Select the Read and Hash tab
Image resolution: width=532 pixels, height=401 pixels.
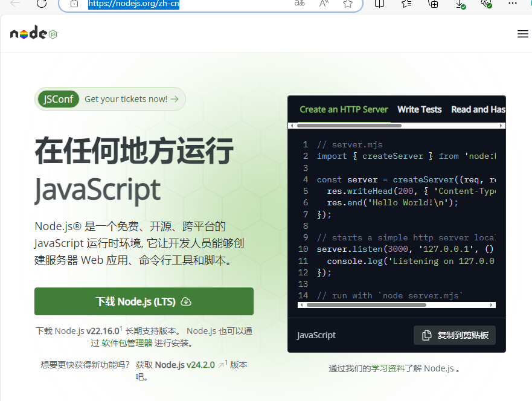point(478,109)
